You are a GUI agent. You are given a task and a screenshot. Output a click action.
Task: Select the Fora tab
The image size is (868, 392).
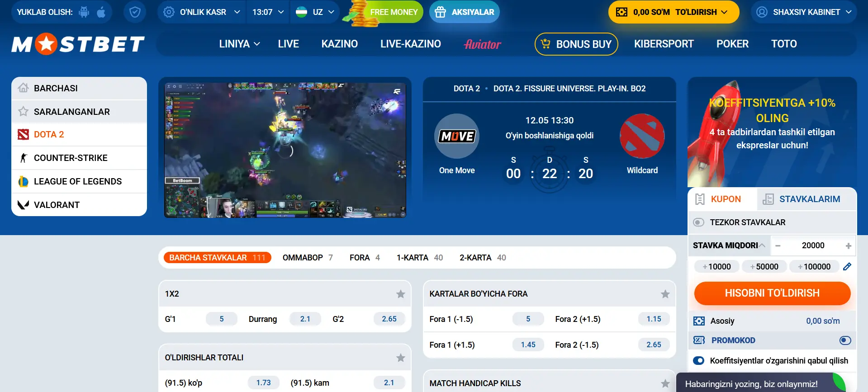[365, 258]
